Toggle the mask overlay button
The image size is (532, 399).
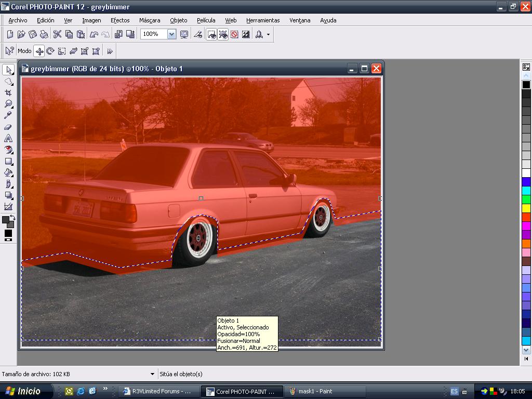223,34
